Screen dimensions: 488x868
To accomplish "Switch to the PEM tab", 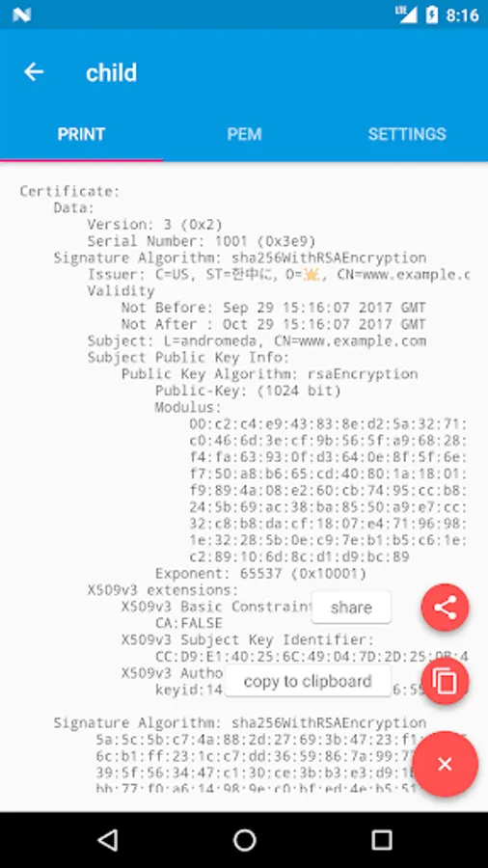I will coord(244,134).
